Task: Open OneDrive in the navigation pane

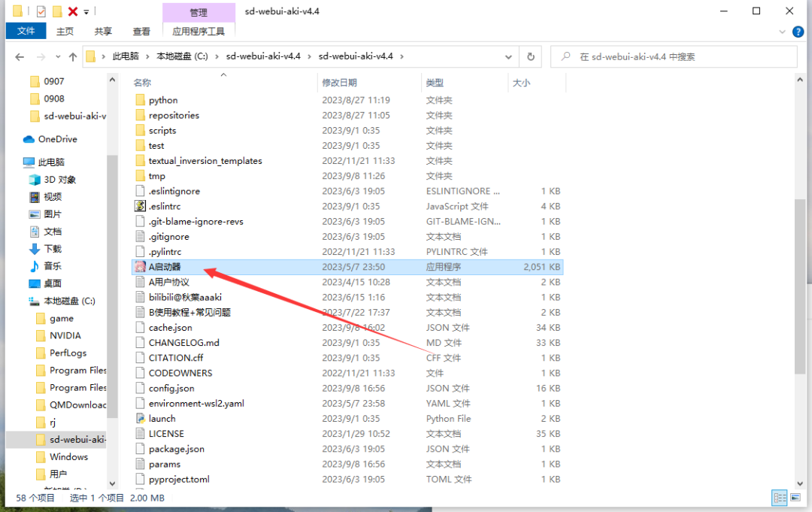Action: [x=57, y=139]
